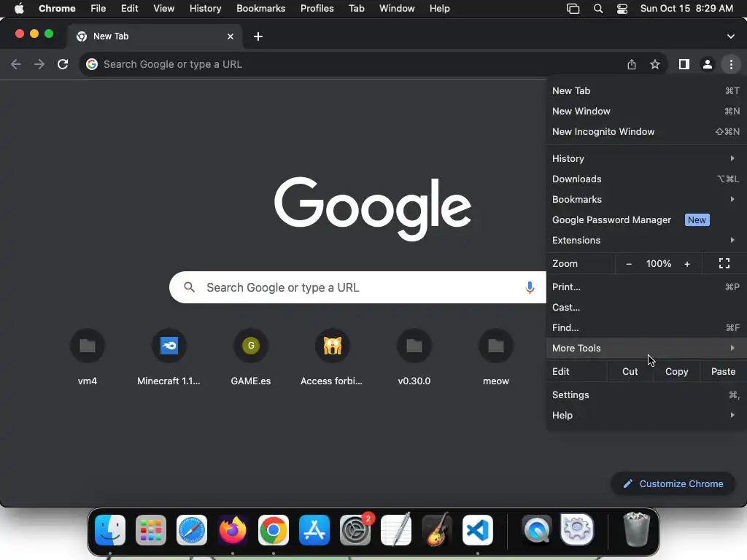Image resolution: width=747 pixels, height=560 pixels.
Task: Start voice search with microphone icon
Action: pyautogui.click(x=530, y=287)
